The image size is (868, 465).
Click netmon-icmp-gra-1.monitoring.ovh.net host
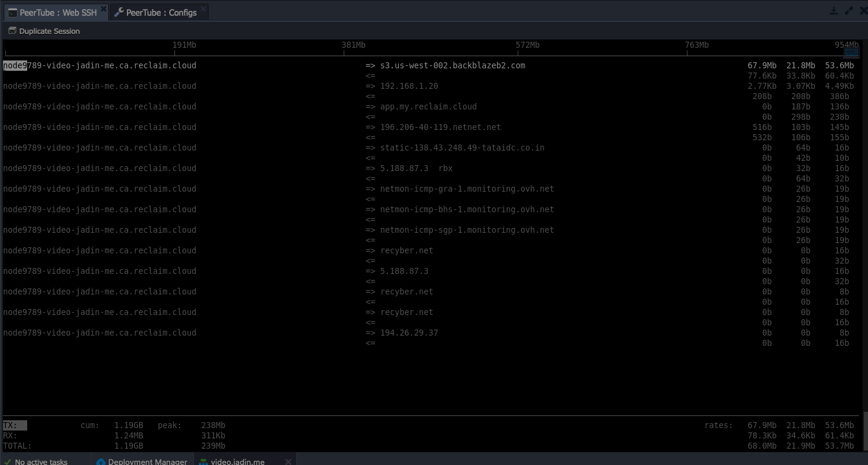(x=467, y=189)
